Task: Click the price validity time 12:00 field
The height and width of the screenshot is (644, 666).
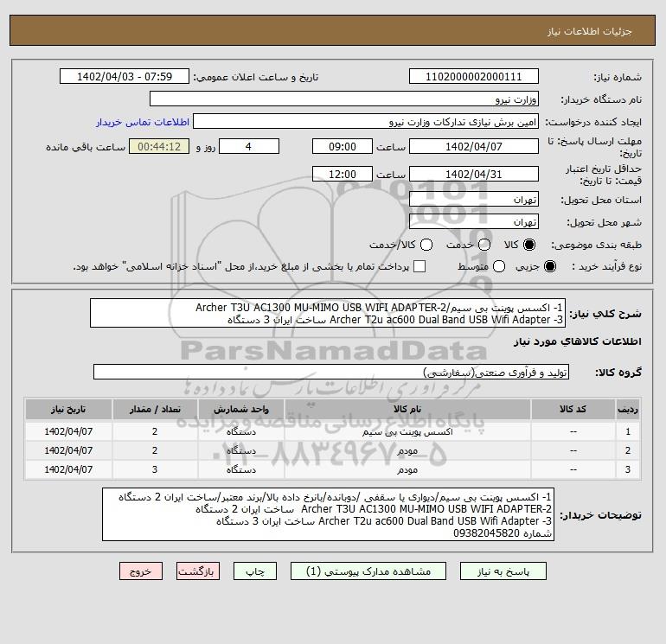Action: (x=343, y=174)
